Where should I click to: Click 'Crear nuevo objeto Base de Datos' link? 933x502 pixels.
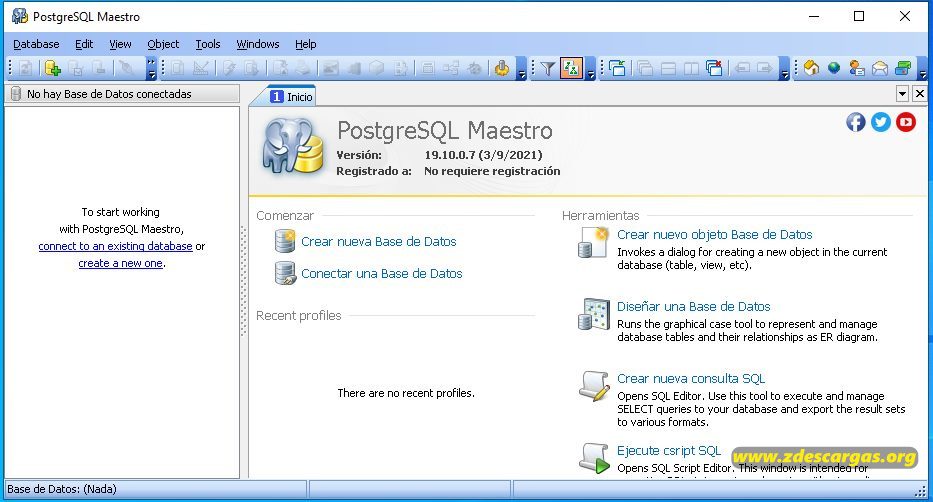(x=715, y=234)
